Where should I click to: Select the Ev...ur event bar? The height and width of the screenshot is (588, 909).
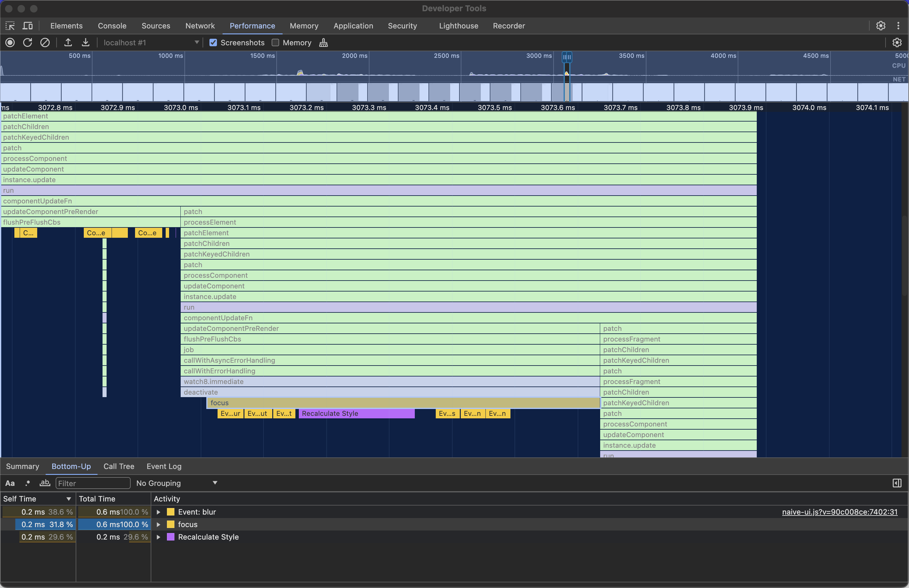[x=230, y=414]
